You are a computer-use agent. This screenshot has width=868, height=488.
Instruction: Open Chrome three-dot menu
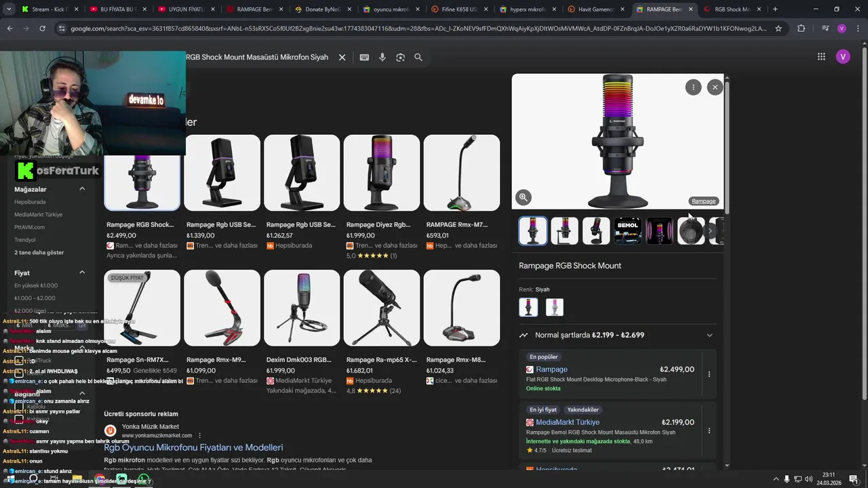[x=858, y=28]
